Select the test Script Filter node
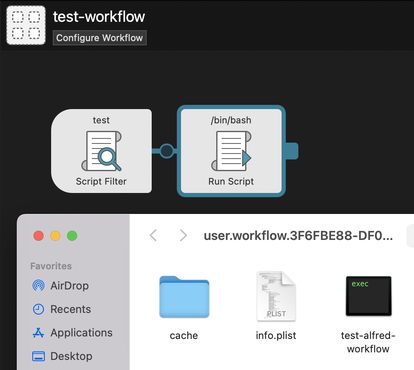This screenshot has width=414, height=370. coord(101,151)
